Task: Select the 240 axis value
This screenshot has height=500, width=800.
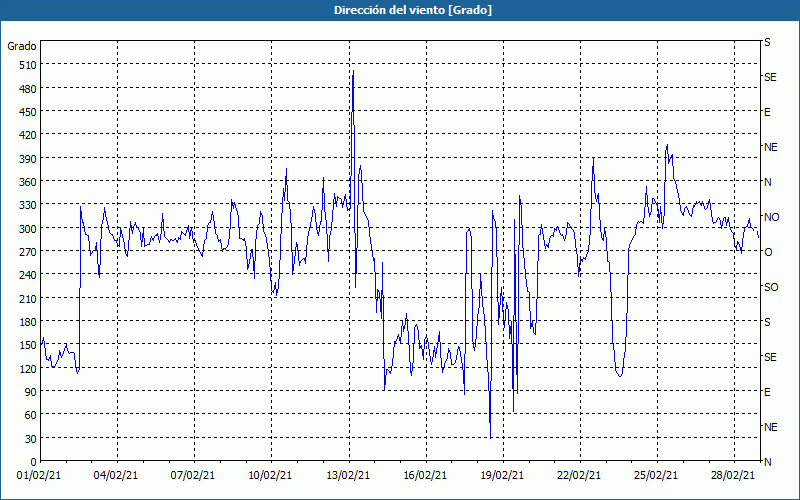Action: pos(28,275)
